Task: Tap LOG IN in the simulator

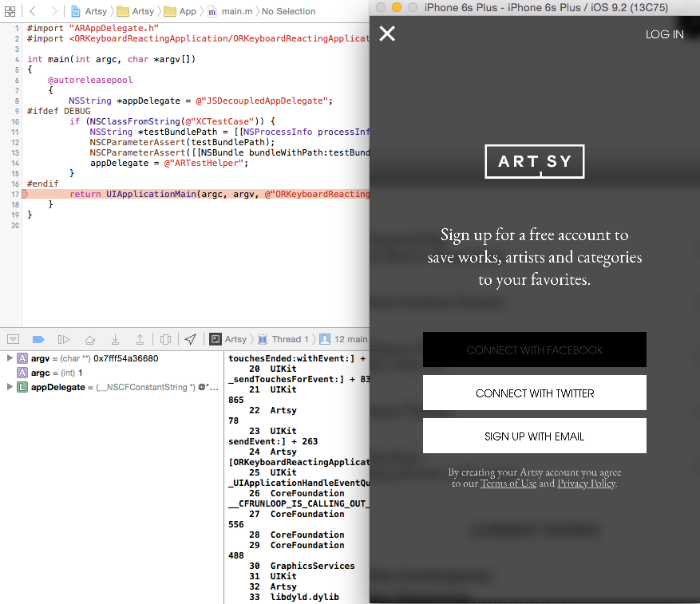Action: coord(664,34)
